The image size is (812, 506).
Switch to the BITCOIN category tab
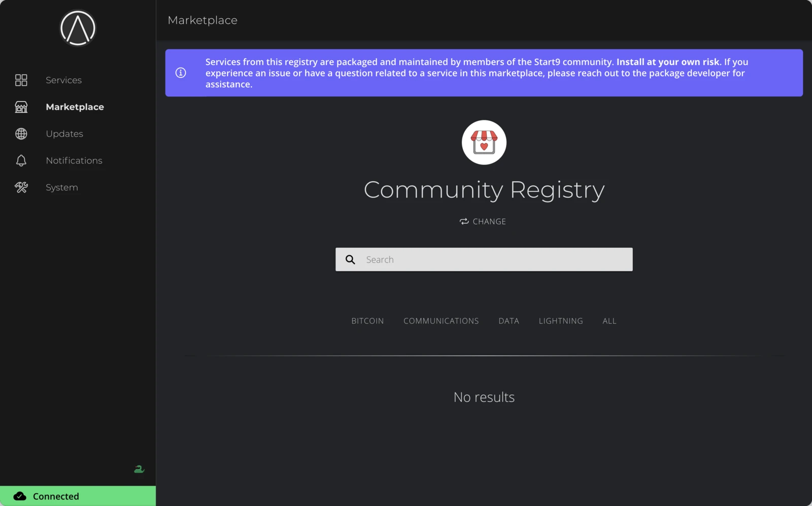(x=367, y=321)
